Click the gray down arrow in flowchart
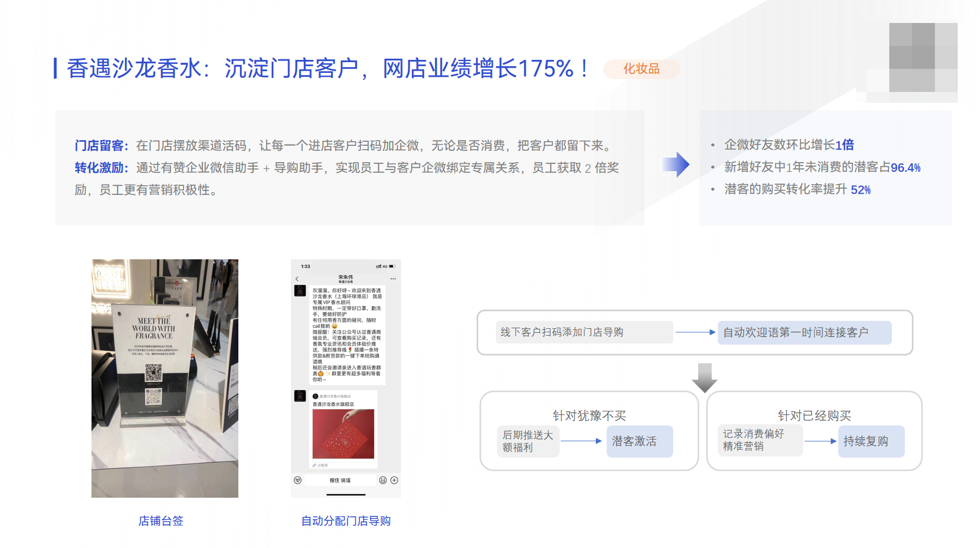980x548 pixels. point(704,377)
